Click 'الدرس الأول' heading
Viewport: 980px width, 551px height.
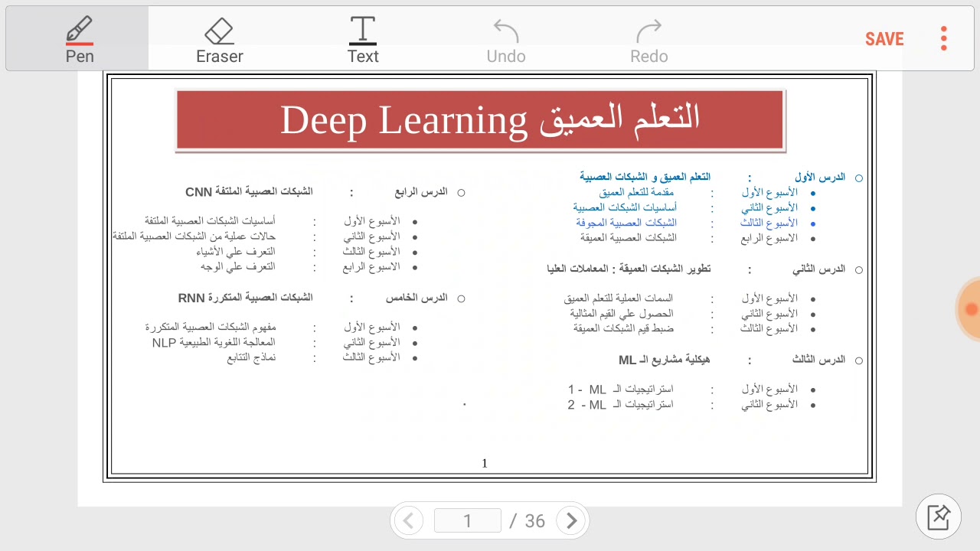820,177
